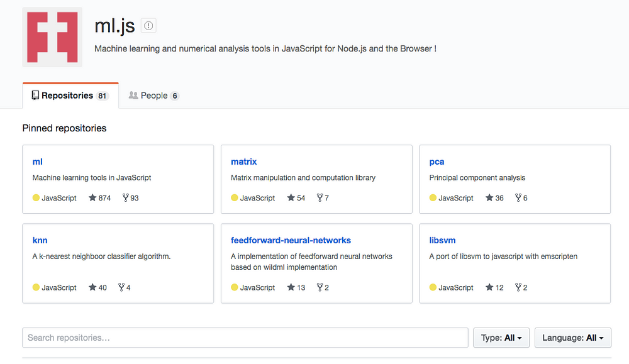Click the star icon on ml repository

point(92,197)
